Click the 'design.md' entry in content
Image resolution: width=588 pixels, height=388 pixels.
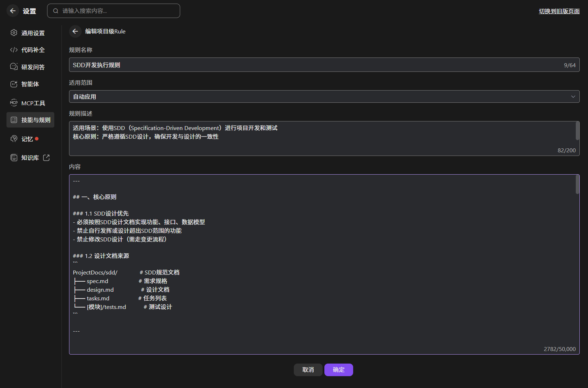pos(100,290)
